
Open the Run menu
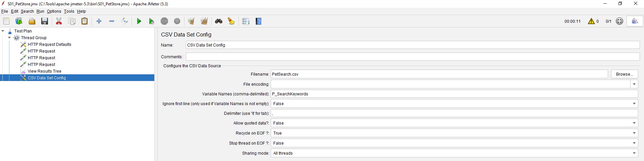point(40,11)
